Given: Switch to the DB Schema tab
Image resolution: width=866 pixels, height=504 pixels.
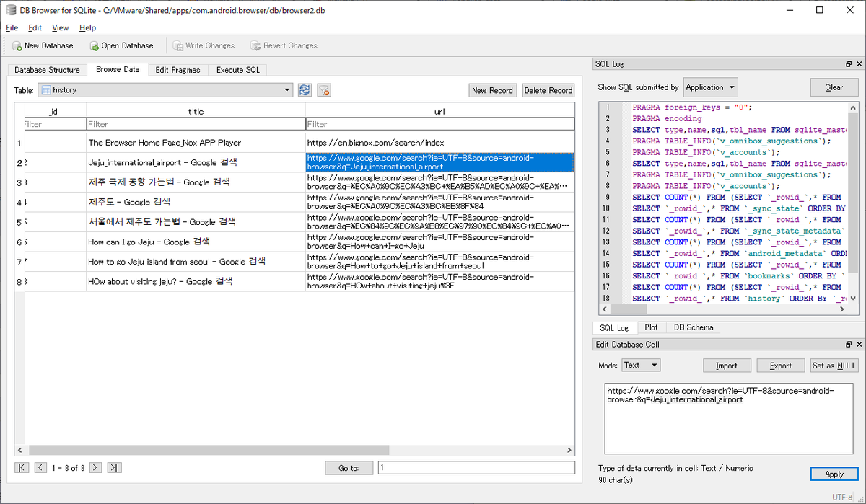Looking at the screenshot, I should 693,327.
